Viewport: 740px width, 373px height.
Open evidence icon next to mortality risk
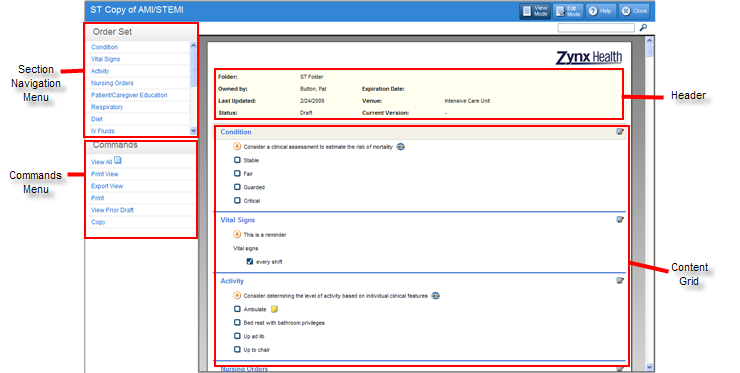click(x=400, y=147)
